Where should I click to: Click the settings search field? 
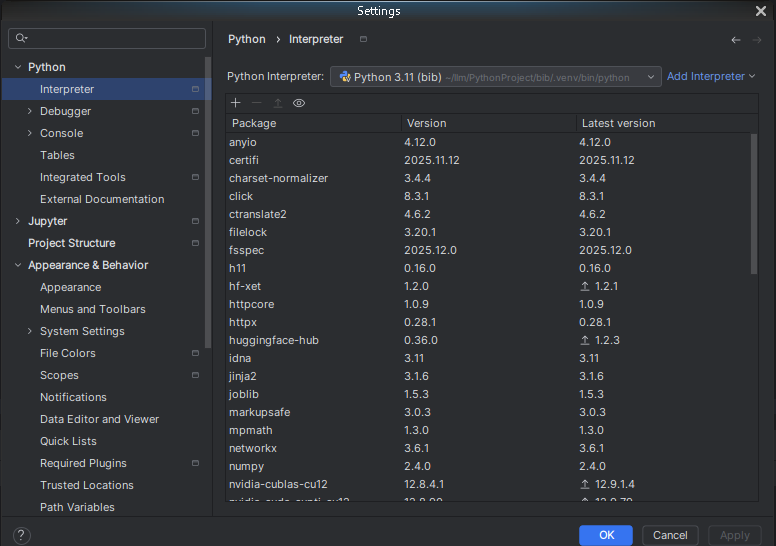[x=108, y=38]
